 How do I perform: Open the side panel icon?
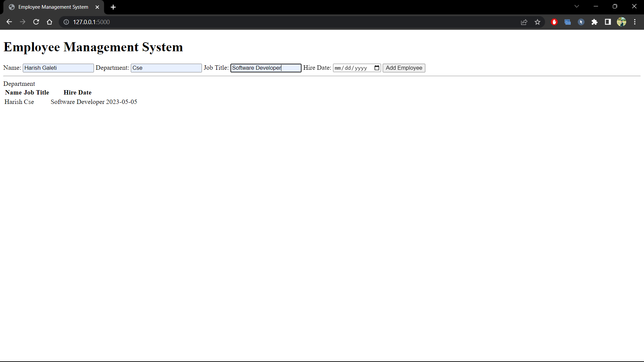(x=607, y=22)
